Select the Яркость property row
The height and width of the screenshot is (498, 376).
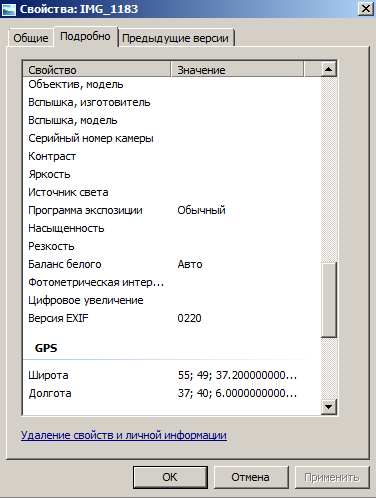(x=172, y=174)
